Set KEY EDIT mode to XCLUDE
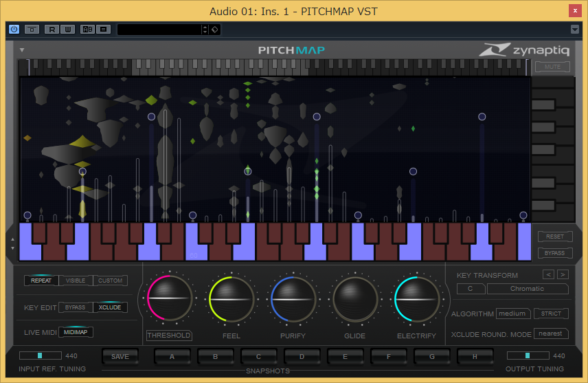This screenshot has height=383, width=588. coord(110,307)
